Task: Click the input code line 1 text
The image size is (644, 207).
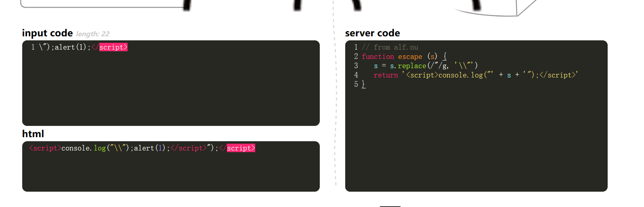Action: 83,47
